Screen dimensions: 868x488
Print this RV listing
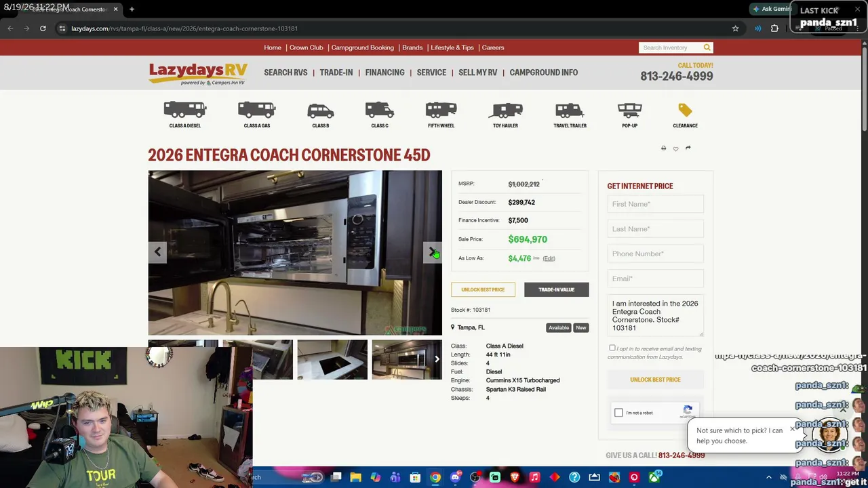point(663,148)
